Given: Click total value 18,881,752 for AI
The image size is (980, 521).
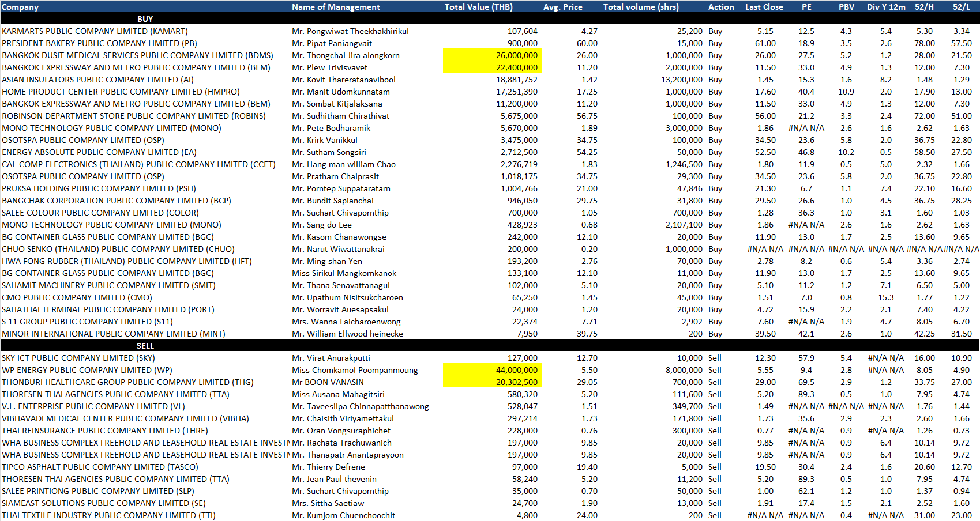Looking at the screenshot, I should coord(517,80).
